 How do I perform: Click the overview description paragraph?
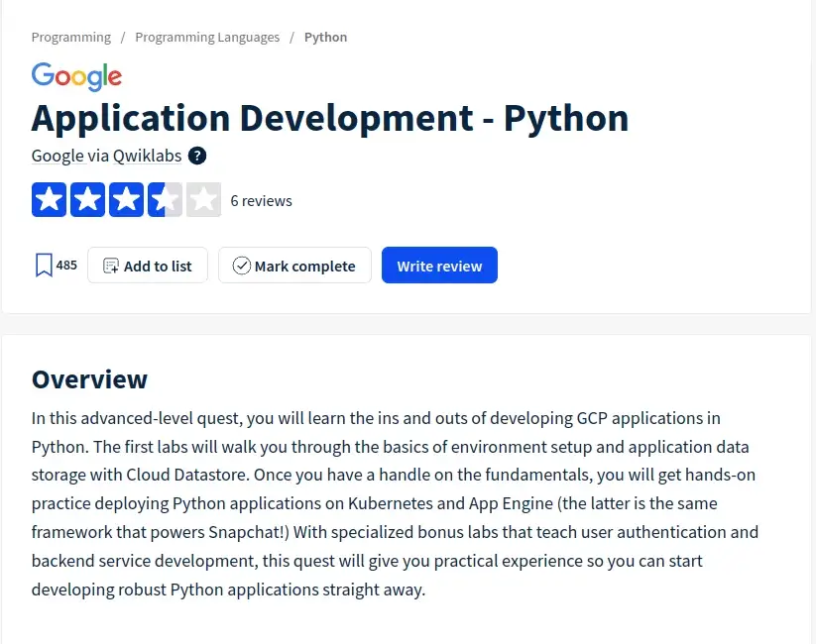point(395,503)
